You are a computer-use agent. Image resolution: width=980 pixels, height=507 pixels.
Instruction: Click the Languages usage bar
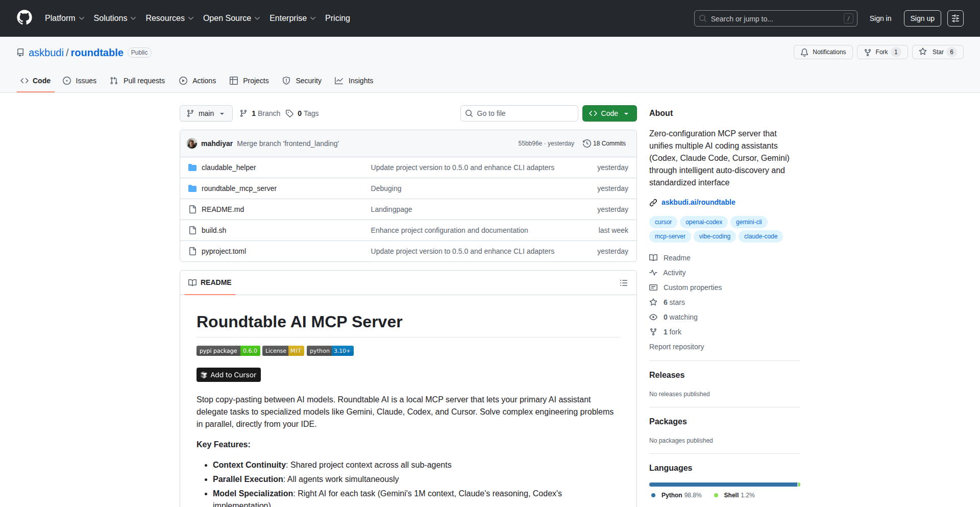pos(725,485)
